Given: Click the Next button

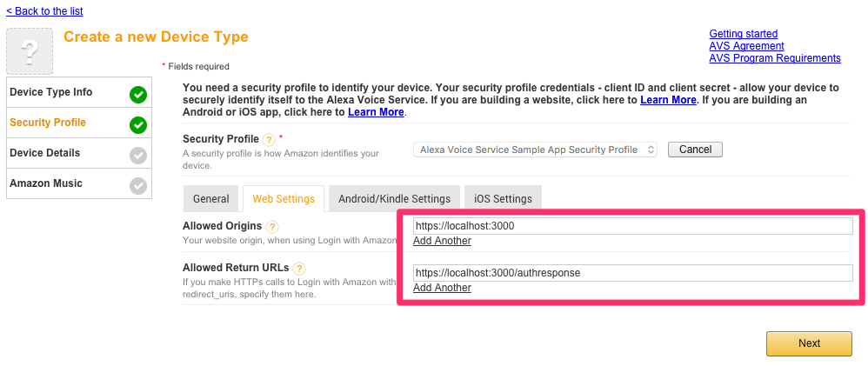Looking at the screenshot, I should 809,343.
